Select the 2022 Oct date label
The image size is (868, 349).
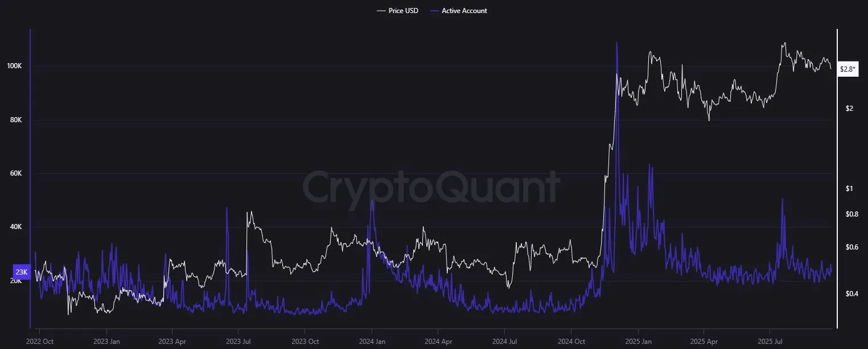coord(39,342)
